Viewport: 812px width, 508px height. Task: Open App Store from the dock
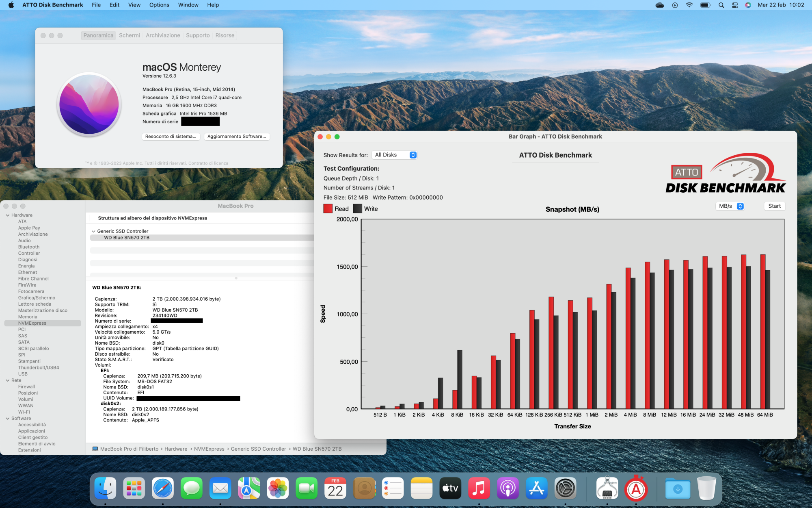pos(537,488)
